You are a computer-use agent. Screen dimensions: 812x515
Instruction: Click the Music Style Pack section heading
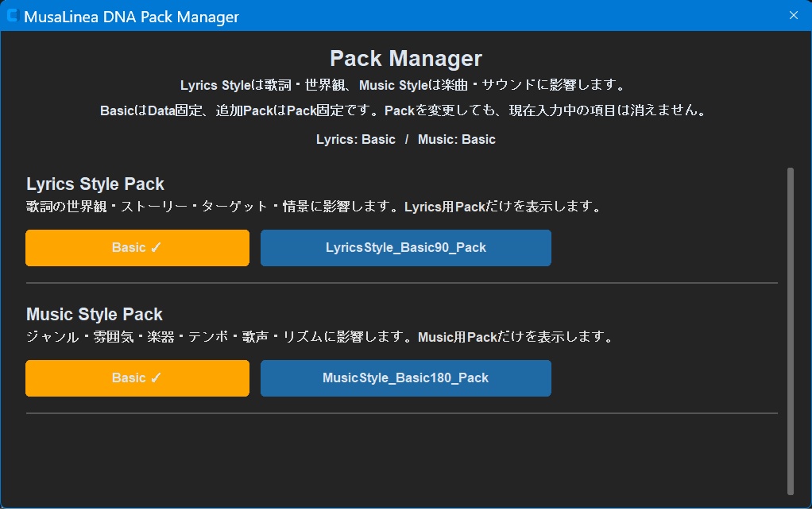pos(95,315)
